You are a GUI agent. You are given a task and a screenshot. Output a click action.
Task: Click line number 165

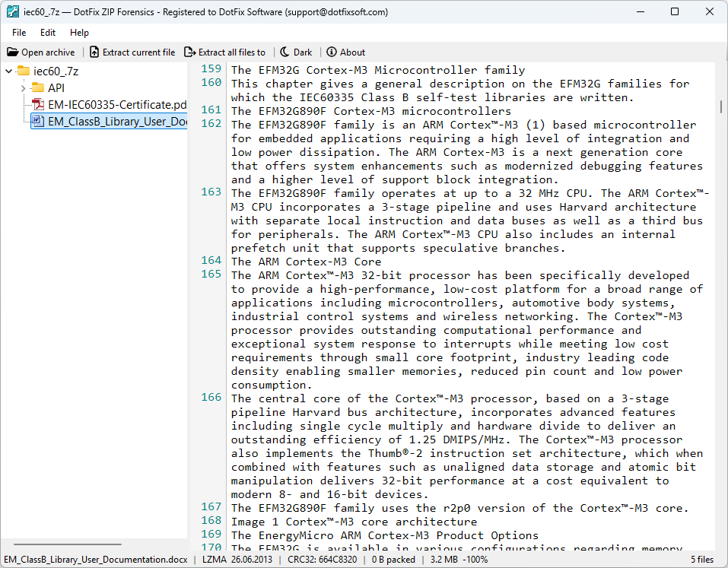coord(211,274)
